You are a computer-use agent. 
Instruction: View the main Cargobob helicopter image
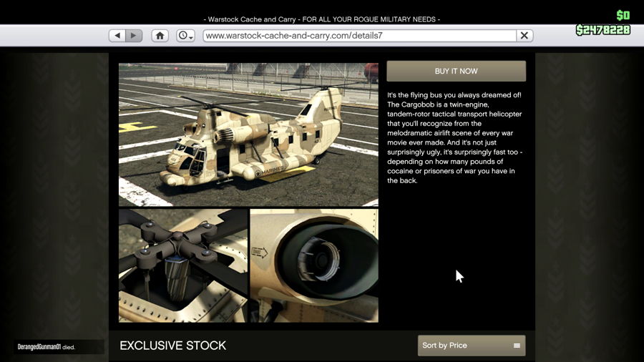(248, 134)
